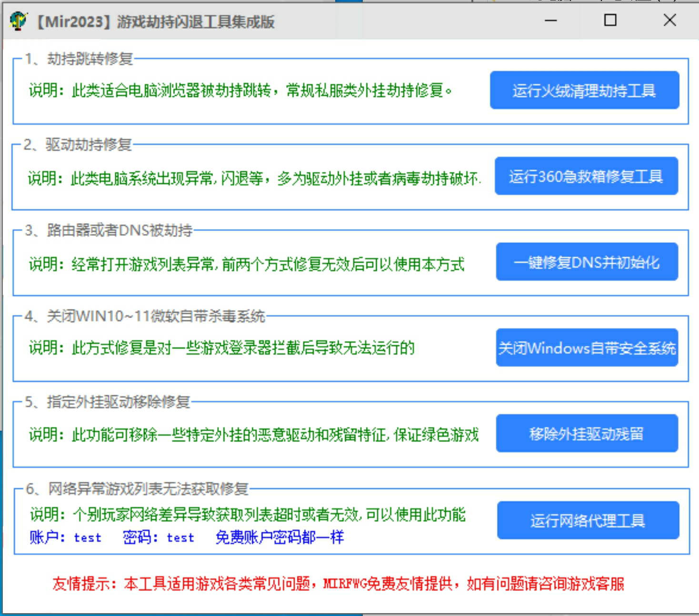Click the red 友情提示 footer text
699x616 pixels.
338,584
